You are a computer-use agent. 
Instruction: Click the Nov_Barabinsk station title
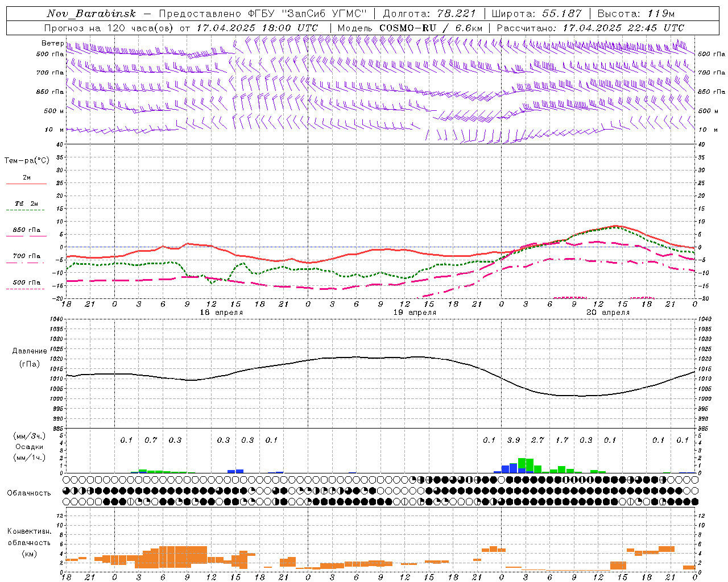[x=92, y=14]
